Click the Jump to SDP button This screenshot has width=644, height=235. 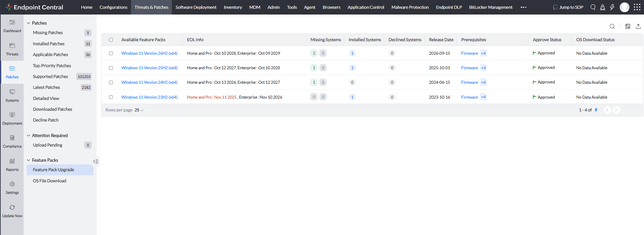568,7
